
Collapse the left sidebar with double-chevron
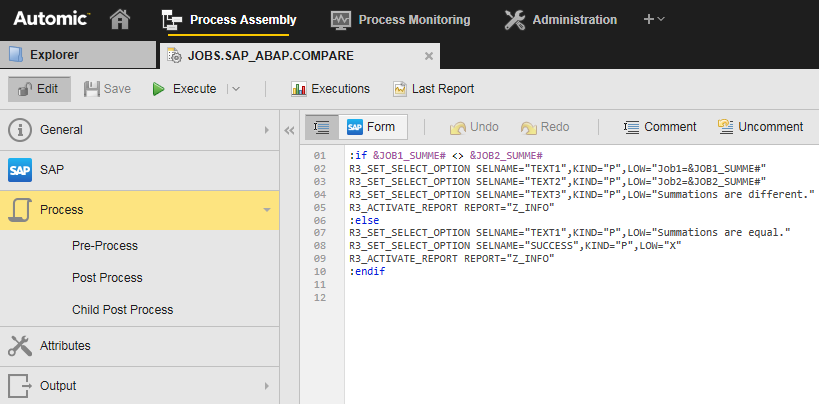click(x=289, y=130)
